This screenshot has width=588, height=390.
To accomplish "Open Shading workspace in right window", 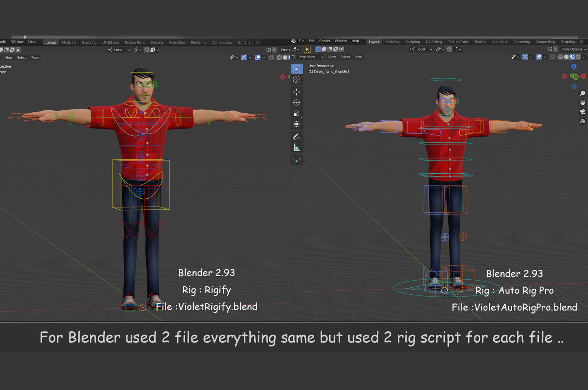I will click(x=480, y=42).
